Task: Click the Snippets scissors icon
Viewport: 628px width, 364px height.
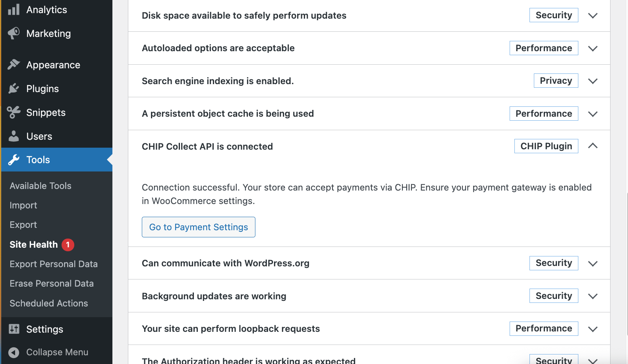Action: [x=14, y=112]
